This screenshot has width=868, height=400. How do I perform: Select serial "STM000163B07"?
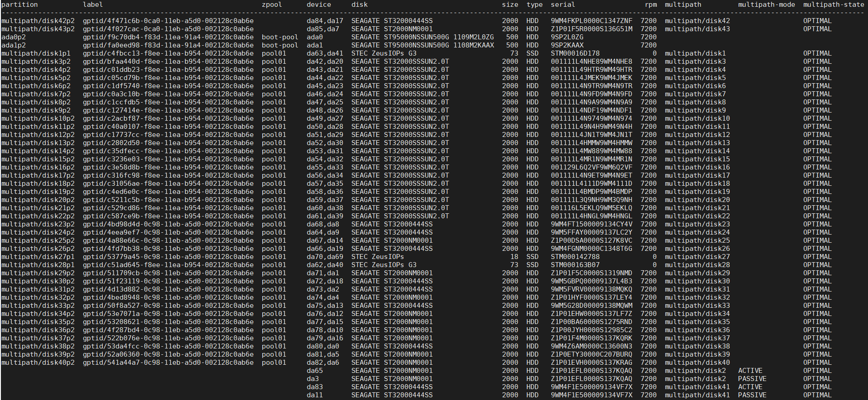(x=575, y=265)
